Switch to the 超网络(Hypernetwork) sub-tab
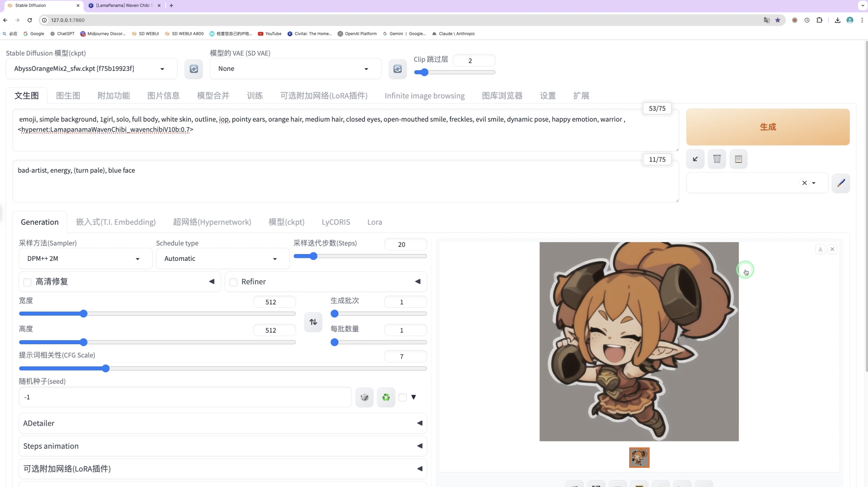The image size is (868, 487). [x=212, y=222]
